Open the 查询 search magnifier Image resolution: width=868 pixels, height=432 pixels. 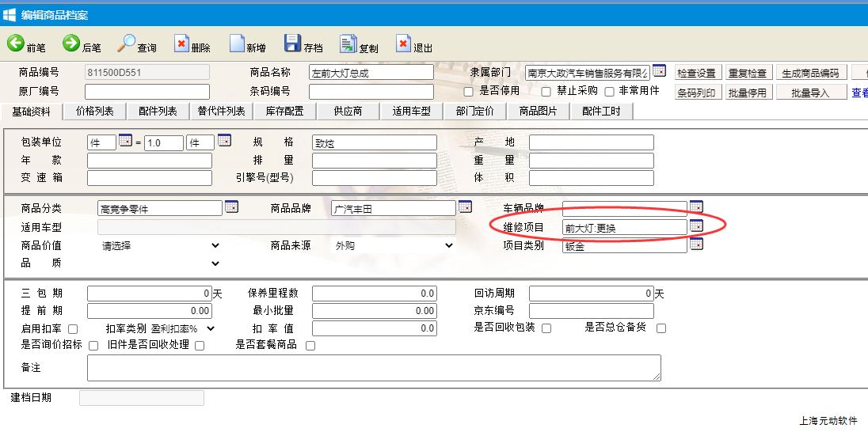(x=127, y=44)
